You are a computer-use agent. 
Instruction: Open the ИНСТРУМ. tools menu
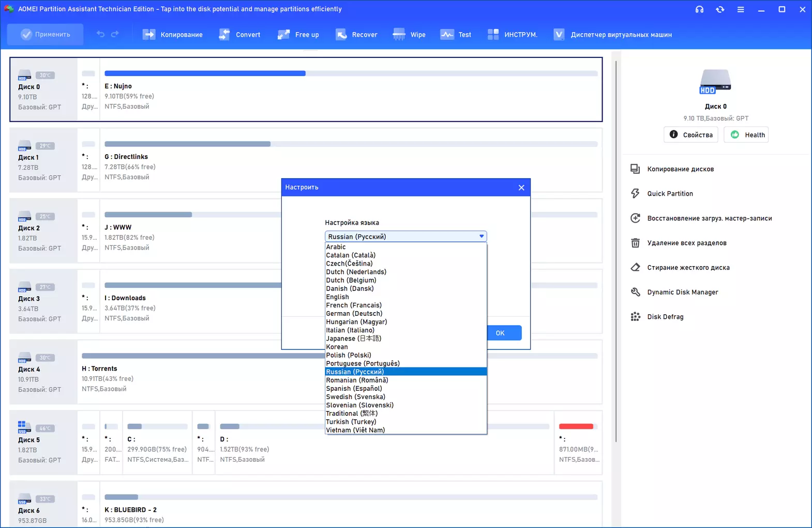point(513,35)
